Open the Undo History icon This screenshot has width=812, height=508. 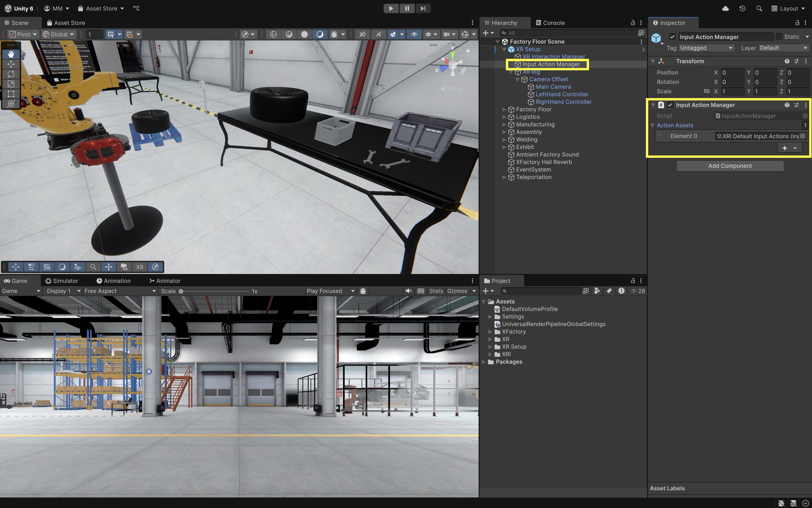[742, 8]
